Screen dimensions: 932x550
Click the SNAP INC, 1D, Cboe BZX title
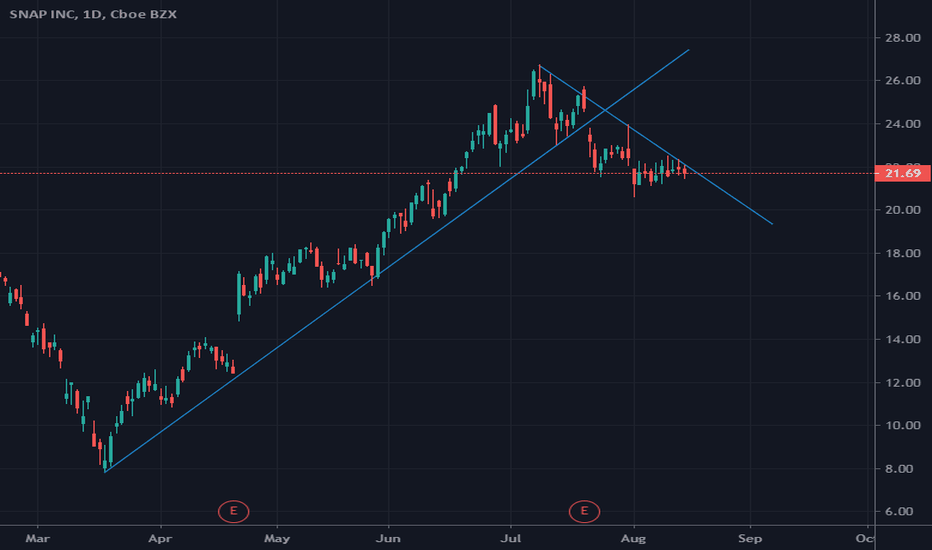click(x=93, y=14)
